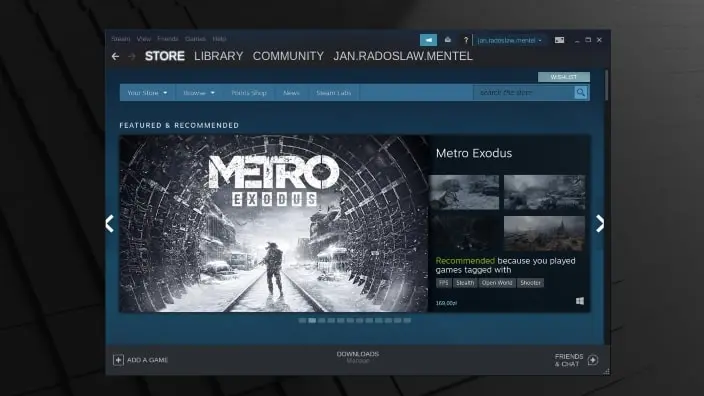The width and height of the screenshot is (704, 396).
Task: Click inside the search the store field
Action: coord(524,92)
